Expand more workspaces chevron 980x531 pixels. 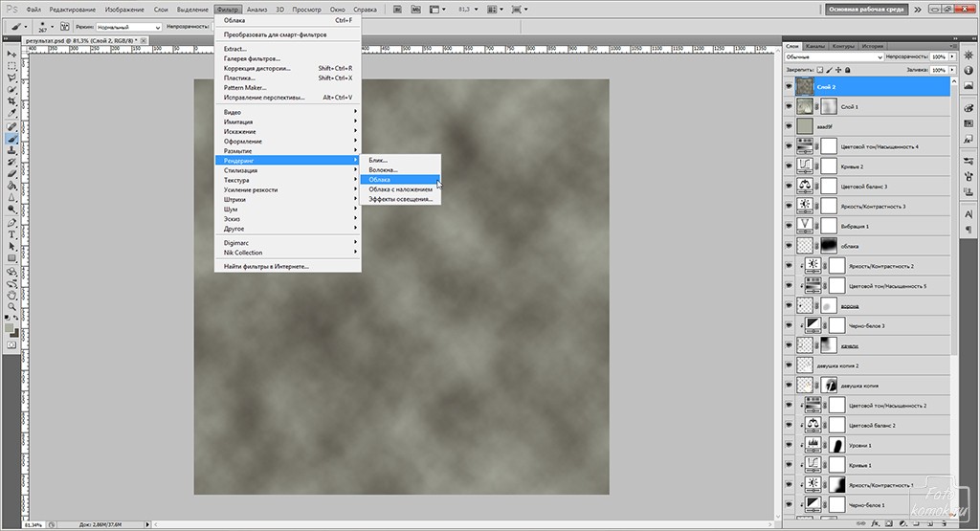click(918, 10)
